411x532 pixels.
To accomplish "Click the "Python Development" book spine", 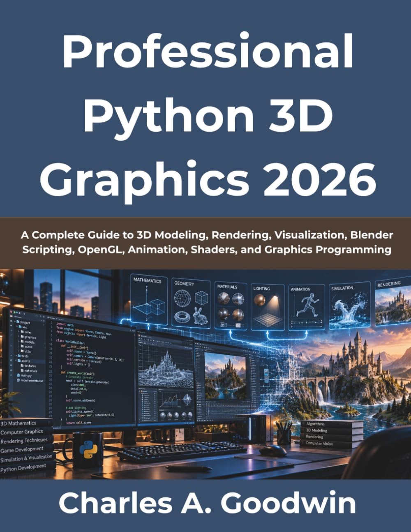I will (28, 467).
